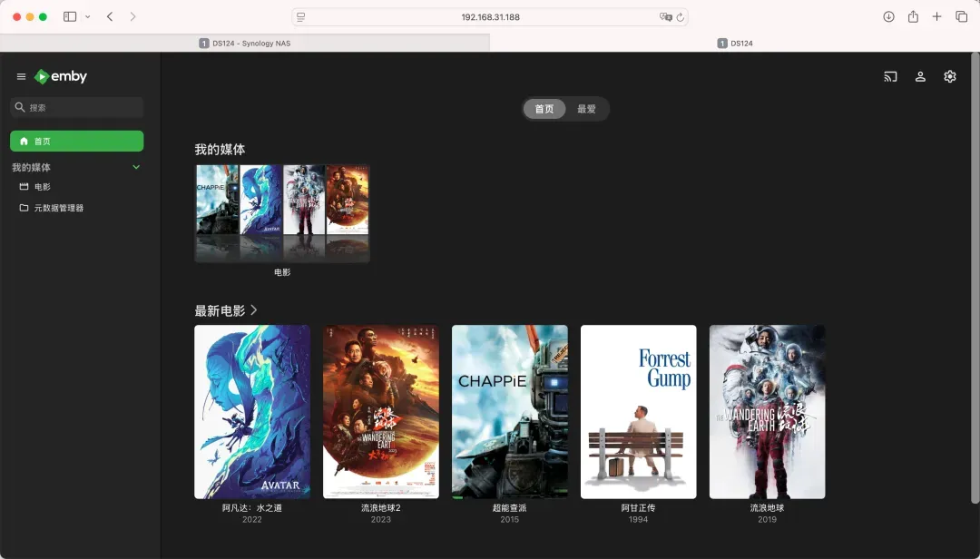Viewport: 980px width, 559px height.
Task: Show Safari tab overview
Action: 961,17
